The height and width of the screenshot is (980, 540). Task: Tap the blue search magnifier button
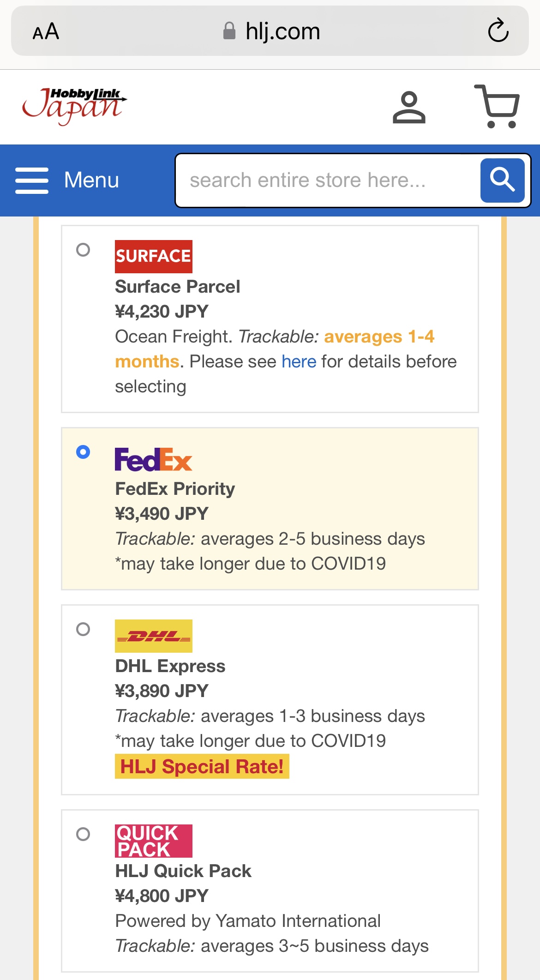[x=502, y=180]
